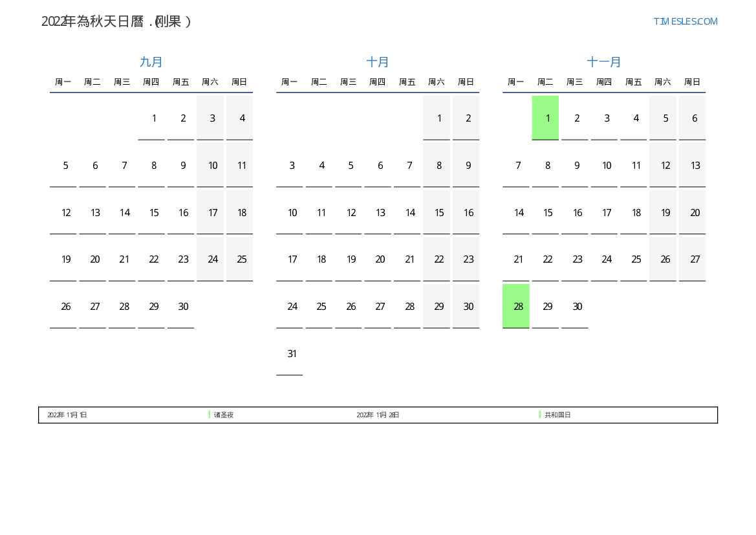
Task: Select November 13 Sunday cell
Action: coord(695,166)
